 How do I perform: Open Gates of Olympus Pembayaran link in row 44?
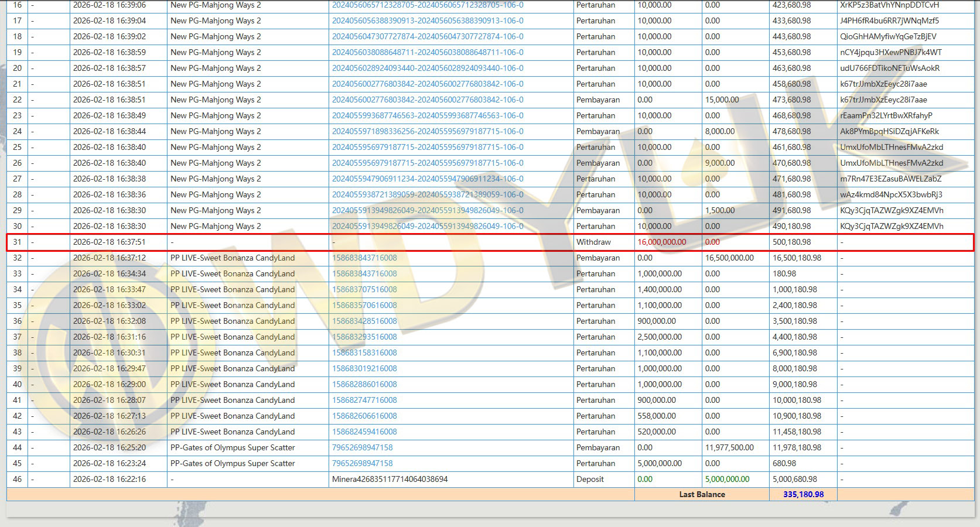pyautogui.click(x=362, y=447)
